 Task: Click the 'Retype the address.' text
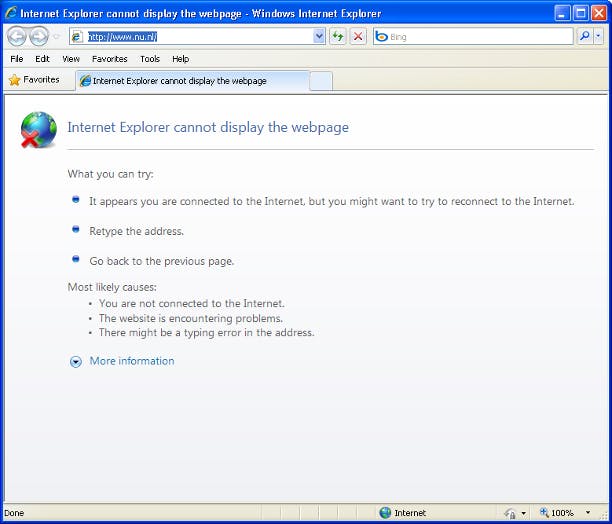[x=136, y=231]
